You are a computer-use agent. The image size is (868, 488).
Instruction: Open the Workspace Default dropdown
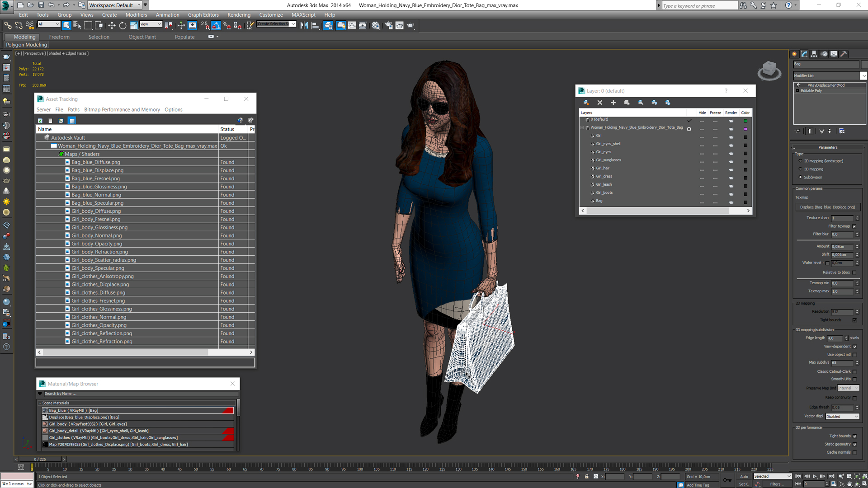(x=115, y=5)
